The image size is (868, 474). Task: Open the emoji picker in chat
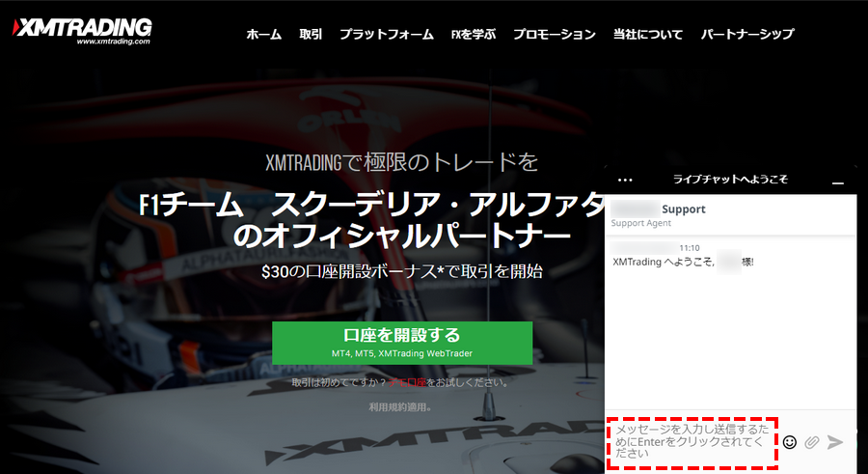pos(790,442)
